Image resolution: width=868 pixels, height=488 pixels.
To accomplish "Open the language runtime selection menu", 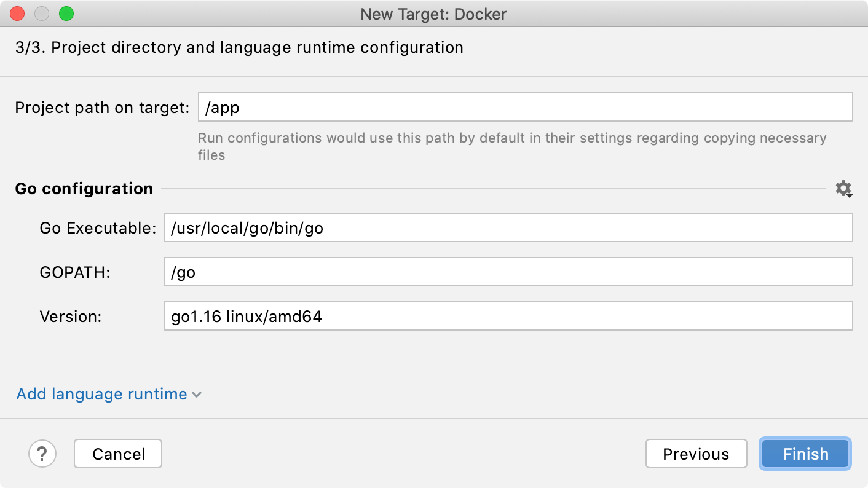I will [101, 394].
